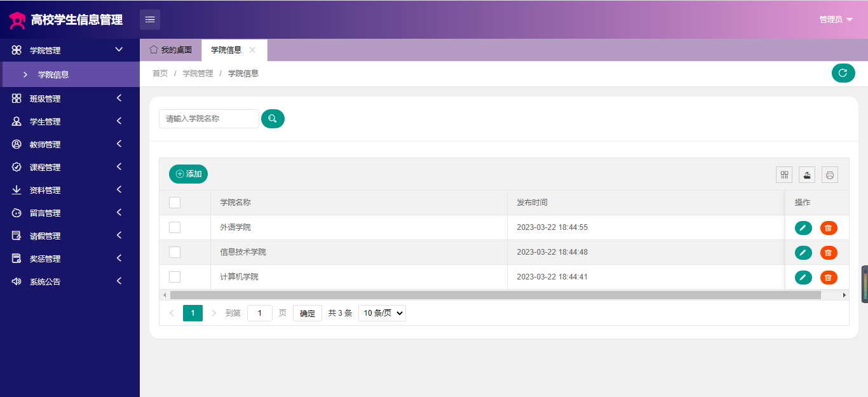Screen dimensions: 868x397
Task: Click the 添加 button
Action: pos(188,174)
